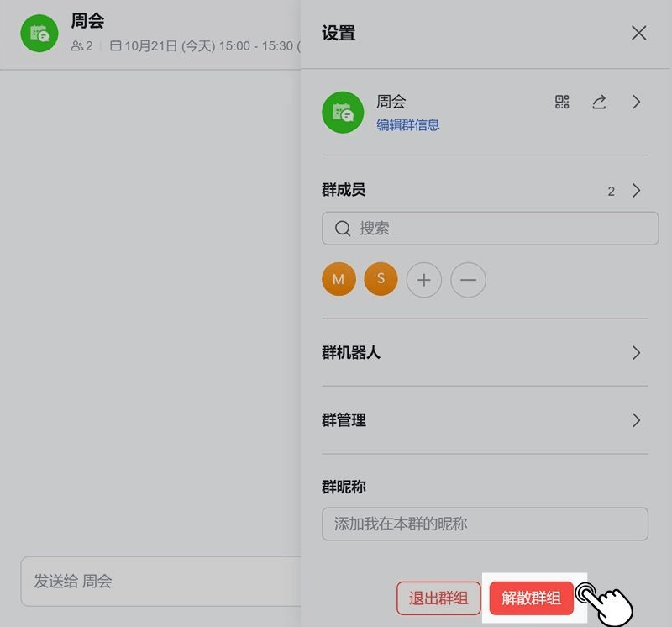Click the 发送给 周会 message box
The height and width of the screenshot is (627, 672).
pos(161,581)
